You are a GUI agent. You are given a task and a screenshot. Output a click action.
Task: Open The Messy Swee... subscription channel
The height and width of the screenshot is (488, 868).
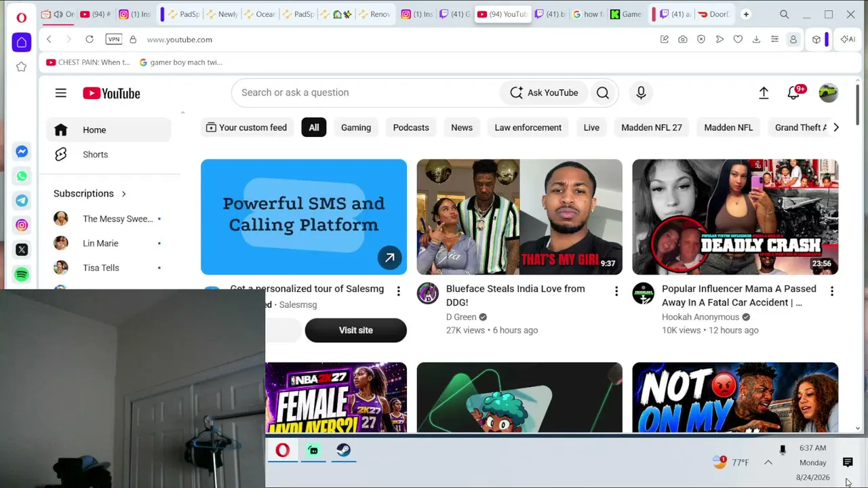[x=108, y=219]
